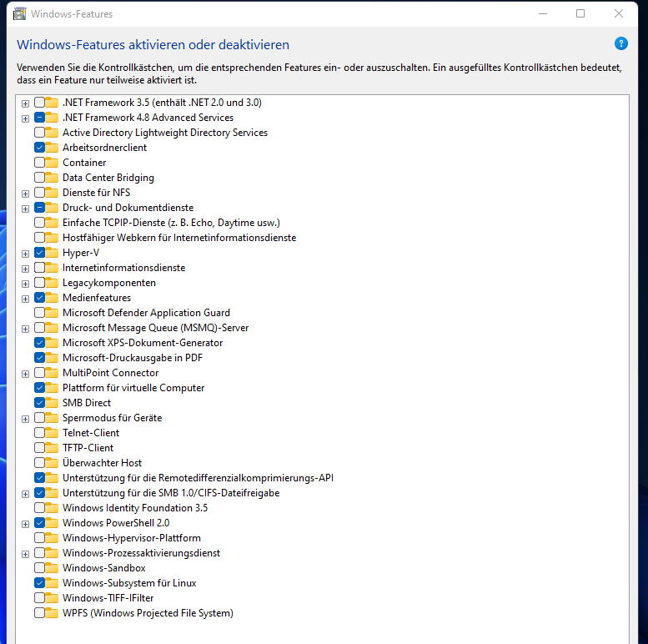Expand SMB 1.0/CIFS-Dateifreigabe support node
This screenshot has height=644, width=648.
pos(25,494)
